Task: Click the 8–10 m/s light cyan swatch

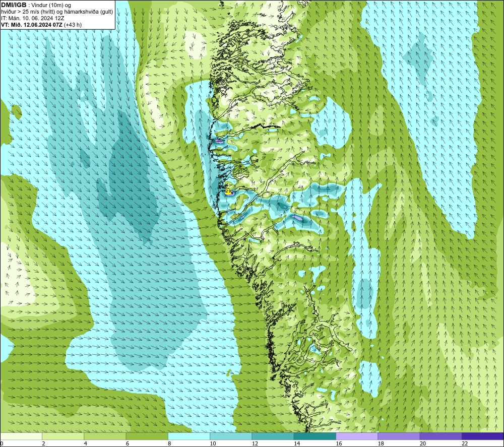Action: click(189, 436)
